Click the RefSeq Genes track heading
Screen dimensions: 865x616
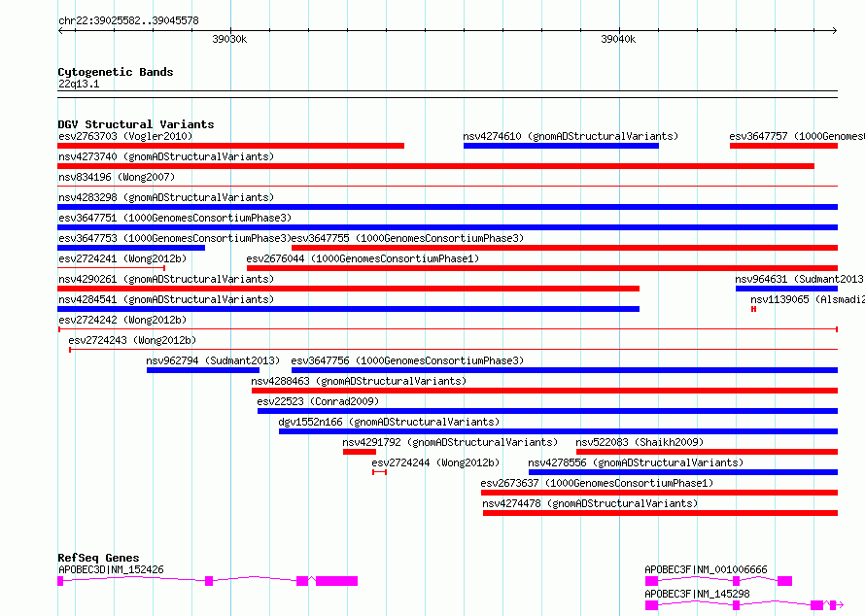pos(98,558)
